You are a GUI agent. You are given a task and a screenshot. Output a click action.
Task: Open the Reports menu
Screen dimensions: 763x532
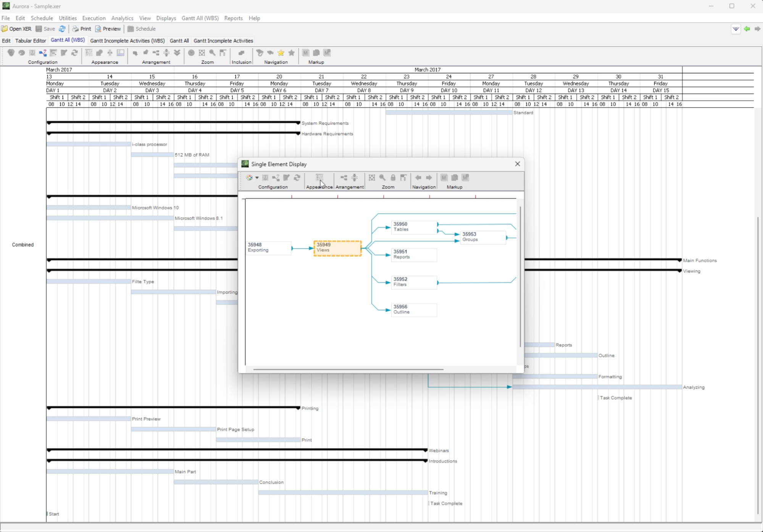[233, 18]
